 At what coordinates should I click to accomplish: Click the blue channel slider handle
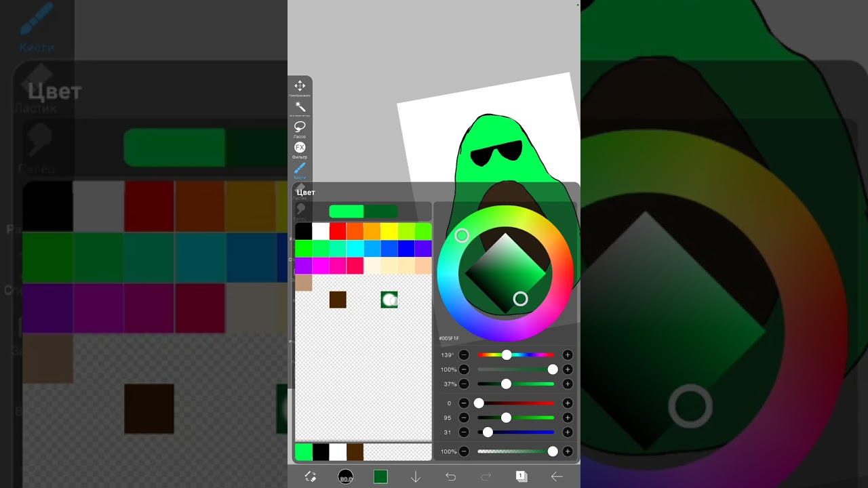point(488,432)
